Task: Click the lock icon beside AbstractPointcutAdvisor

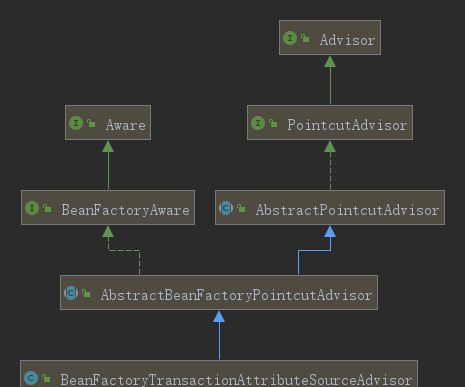Action: (241, 208)
